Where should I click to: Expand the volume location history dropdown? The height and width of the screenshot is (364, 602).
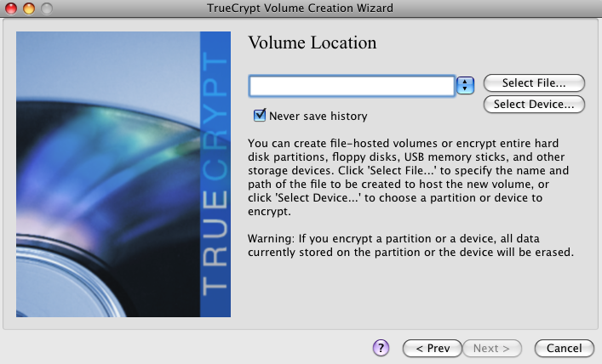(x=465, y=85)
